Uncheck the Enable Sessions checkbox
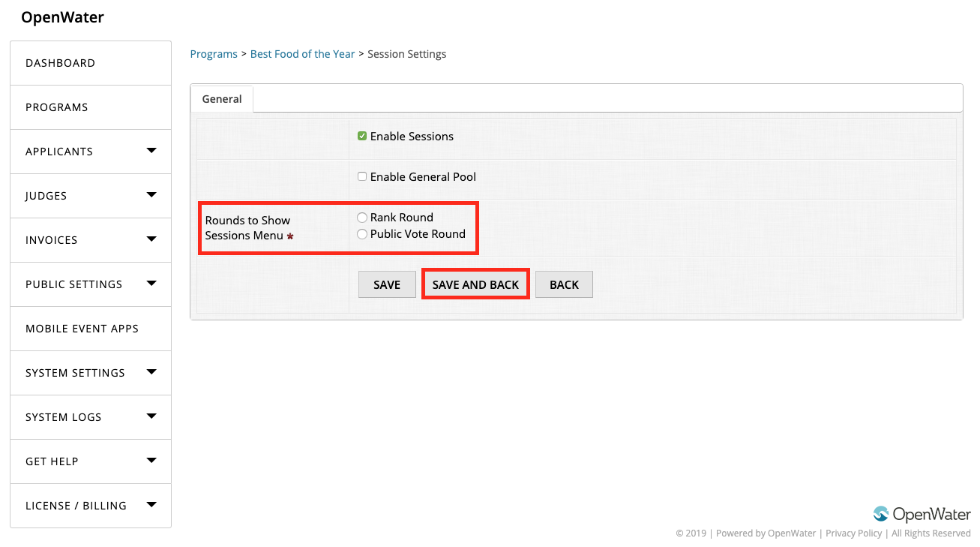Screen dimensions: 980x547 (x=362, y=136)
